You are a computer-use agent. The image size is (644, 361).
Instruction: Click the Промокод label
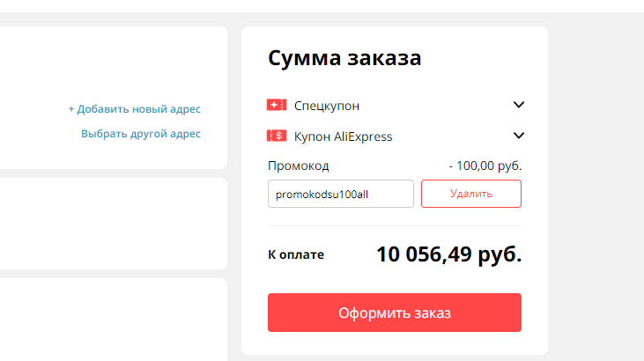pyautogui.click(x=298, y=166)
